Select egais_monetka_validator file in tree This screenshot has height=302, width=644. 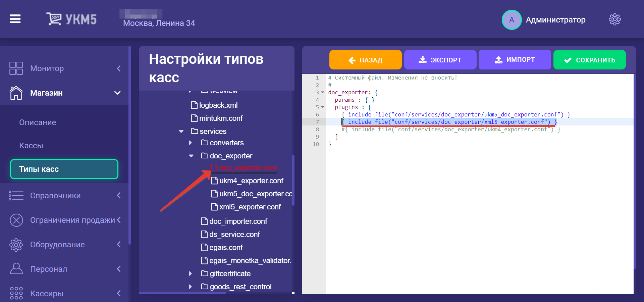coord(250,261)
